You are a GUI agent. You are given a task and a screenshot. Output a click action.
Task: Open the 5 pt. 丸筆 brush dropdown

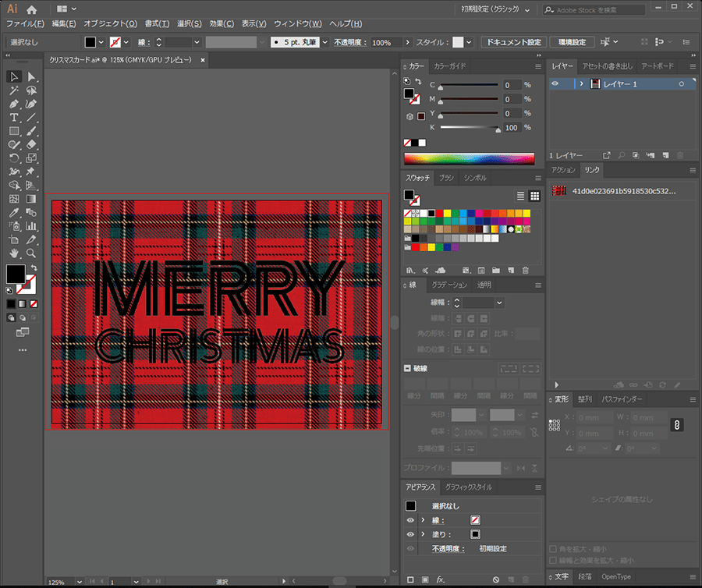[x=325, y=42]
